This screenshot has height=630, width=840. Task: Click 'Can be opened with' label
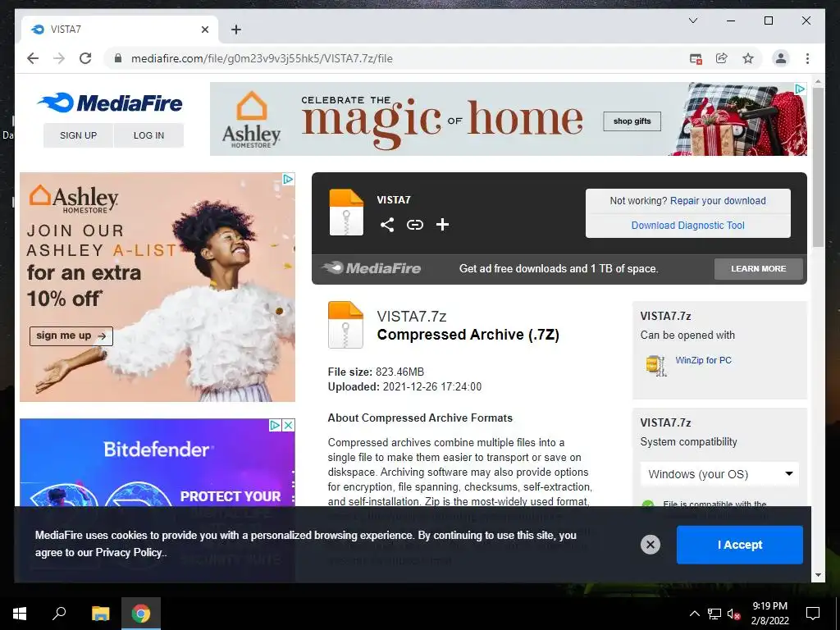point(687,336)
